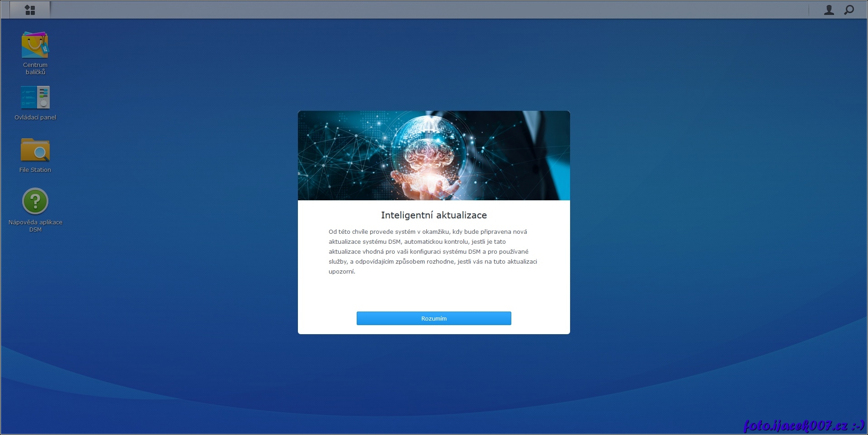The height and width of the screenshot is (435, 868).
Task: Open the Ovládací panel desktop icon
Action: [35, 97]
